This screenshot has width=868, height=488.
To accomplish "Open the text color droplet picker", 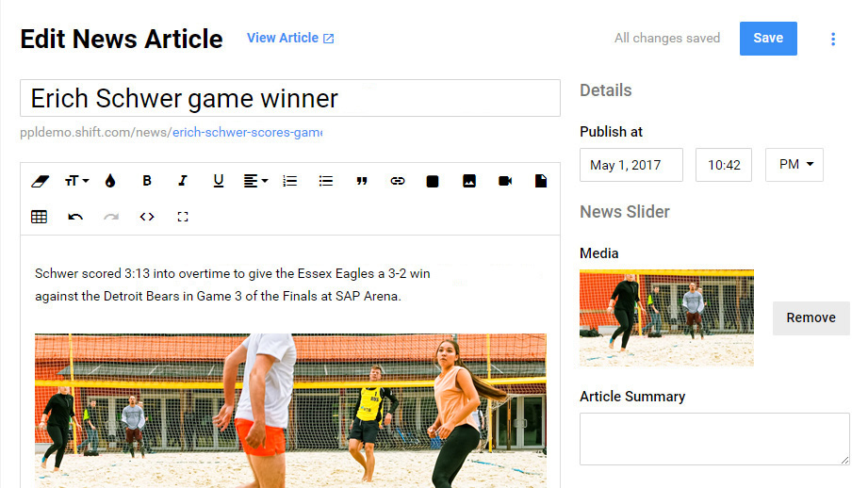I will click(110, 181).
